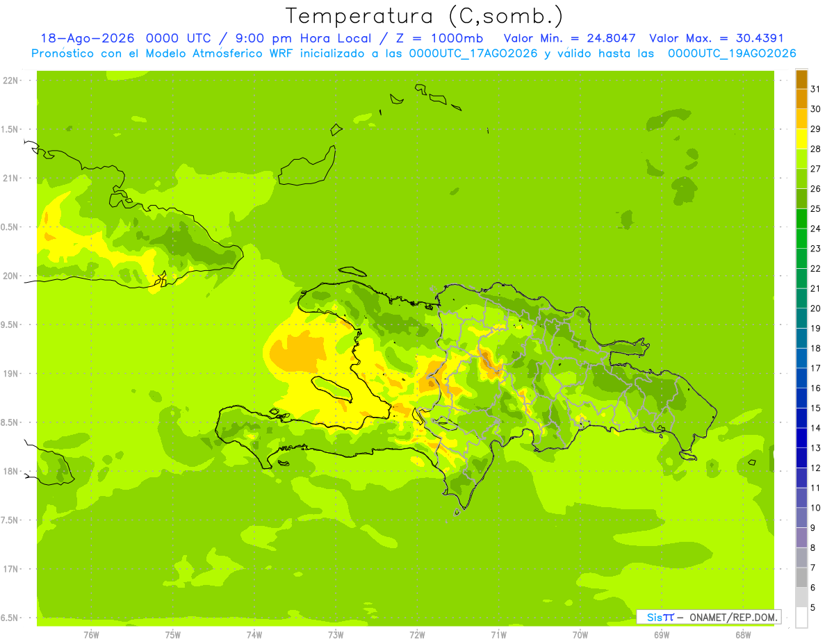This screenshot has width=834, height=644.
Task: Pick the dark orange swatch above 31
Action: [801, 80]
